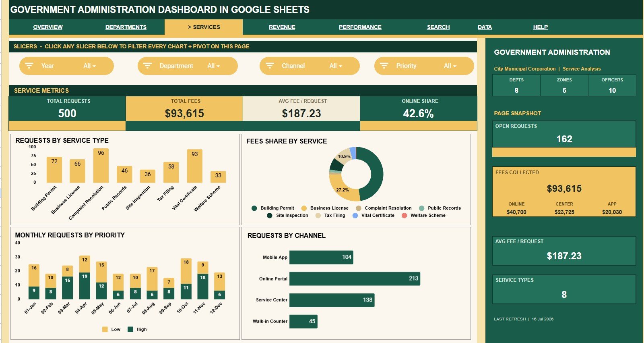The image size is (644, 343).
Task: Select the Complaint Resolution bar labeled 96
Action: [x=101, y=166]
